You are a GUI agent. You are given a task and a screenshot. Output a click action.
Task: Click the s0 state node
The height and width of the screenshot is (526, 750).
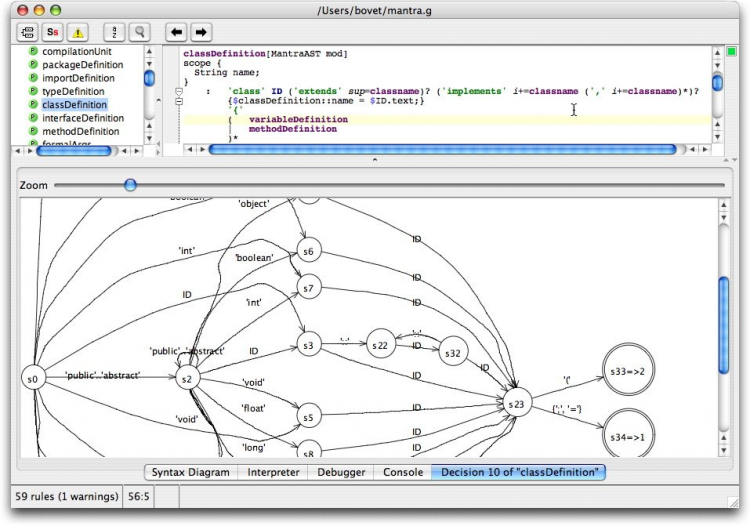pyautogui.click(x=33, y=379)
